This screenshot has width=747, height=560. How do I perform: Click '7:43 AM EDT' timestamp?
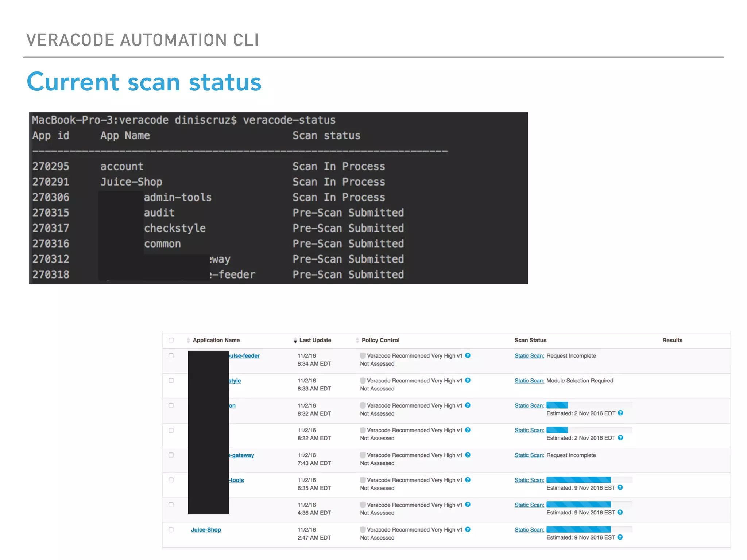[x=314, y=463]
